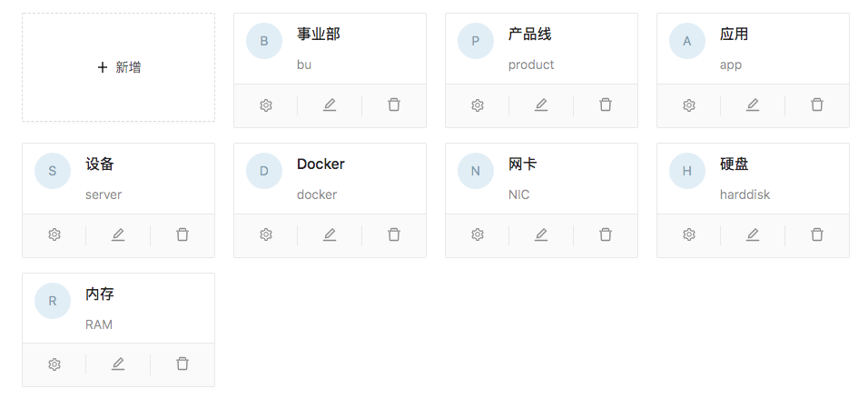Viewport: 868px width, 399px height.
Task: Delete the 产品线 product card
Action: click(x=606, y=105)
